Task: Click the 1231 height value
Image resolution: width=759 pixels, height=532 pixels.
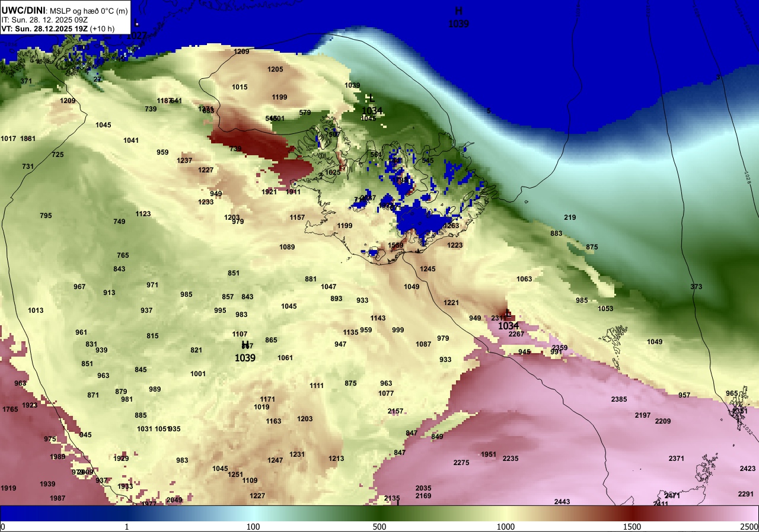Action: pyautogui.click(x=297, y=454)
